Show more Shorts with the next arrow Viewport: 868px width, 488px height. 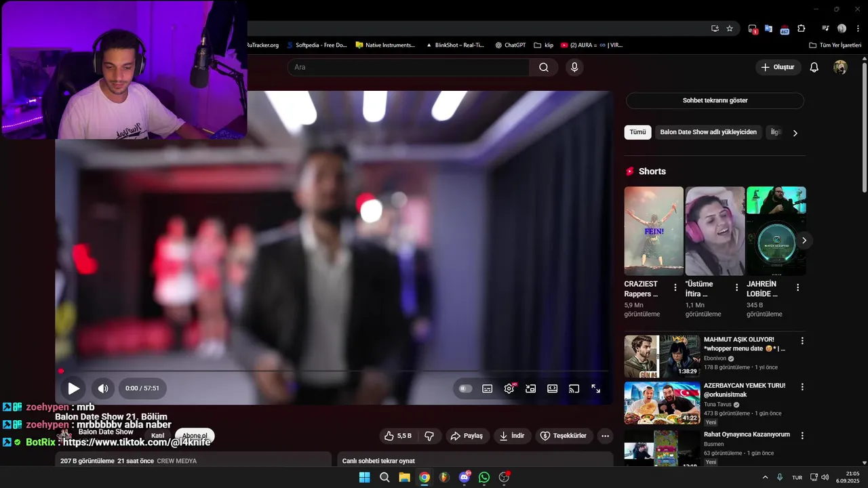pyautogui.click(x=804, y=240)
